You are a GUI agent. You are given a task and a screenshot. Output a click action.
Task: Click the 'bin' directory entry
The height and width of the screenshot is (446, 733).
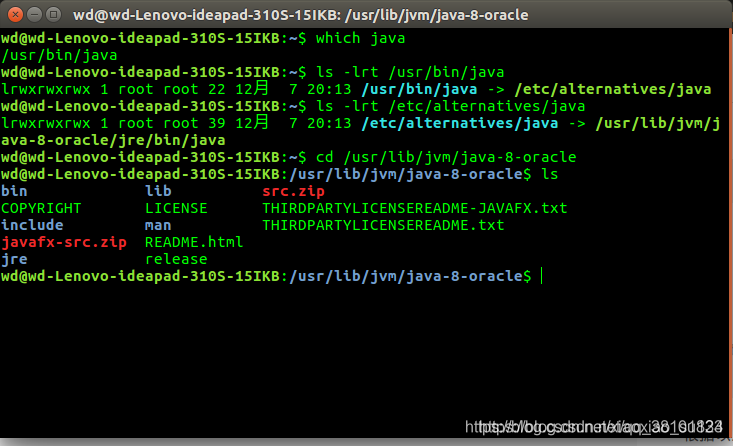(x=14, y=191)
